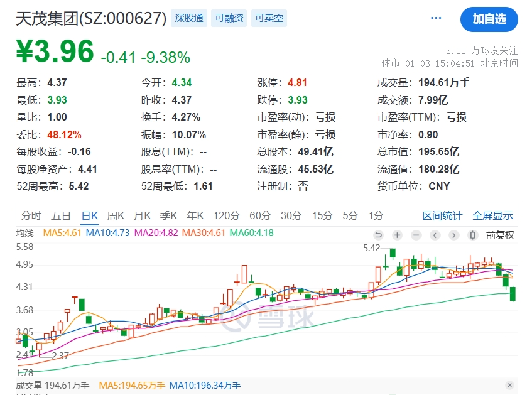Open the 前复权 adjustment dropdown

[500, 235]
